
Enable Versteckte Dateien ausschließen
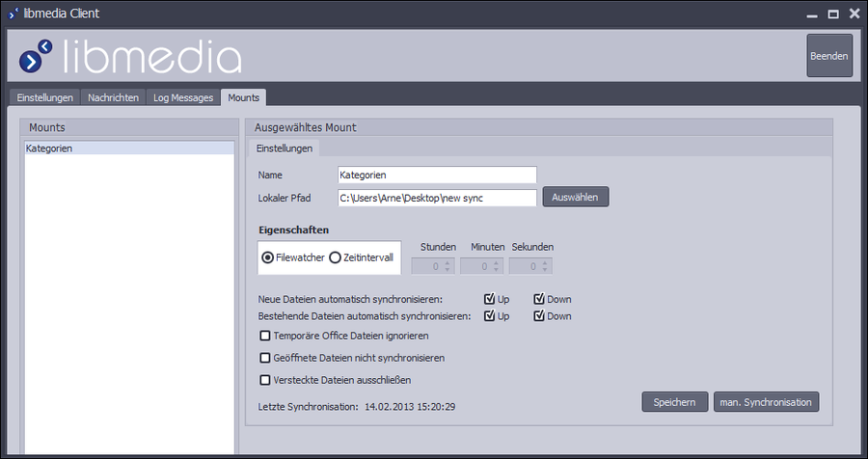coord(265,380)
